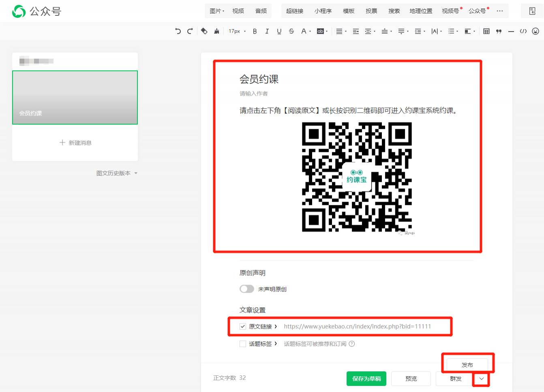Select the format painter brush icon
Image resolution: width=544 pixels, height=392 pixels.
pyautogui.click(x=216, y=31)
